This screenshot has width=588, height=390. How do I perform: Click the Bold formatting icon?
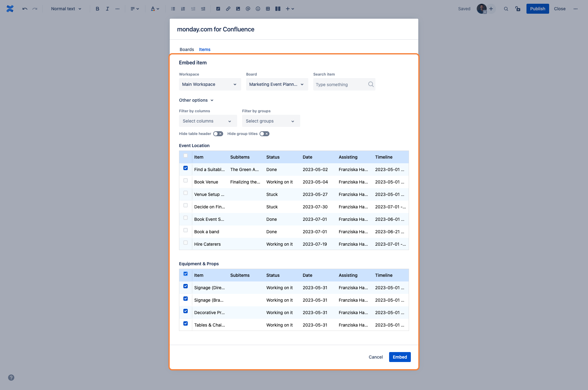click(x=97, y=9)
